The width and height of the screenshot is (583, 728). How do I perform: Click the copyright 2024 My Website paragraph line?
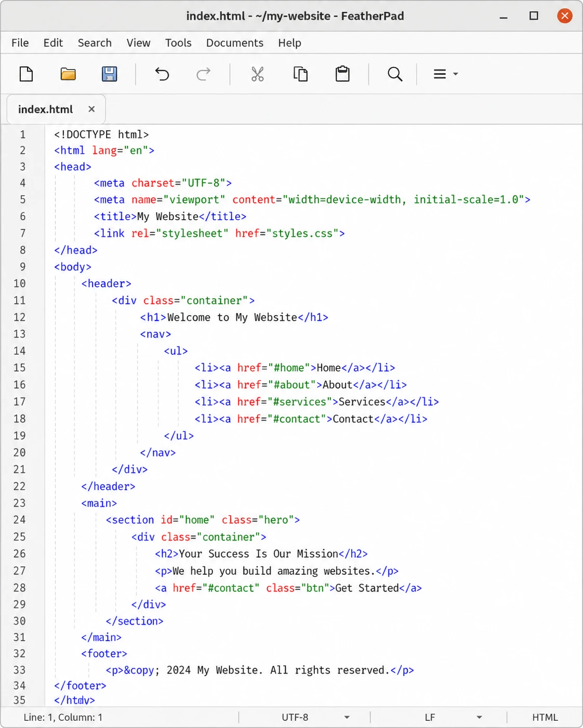coord(260,670)
